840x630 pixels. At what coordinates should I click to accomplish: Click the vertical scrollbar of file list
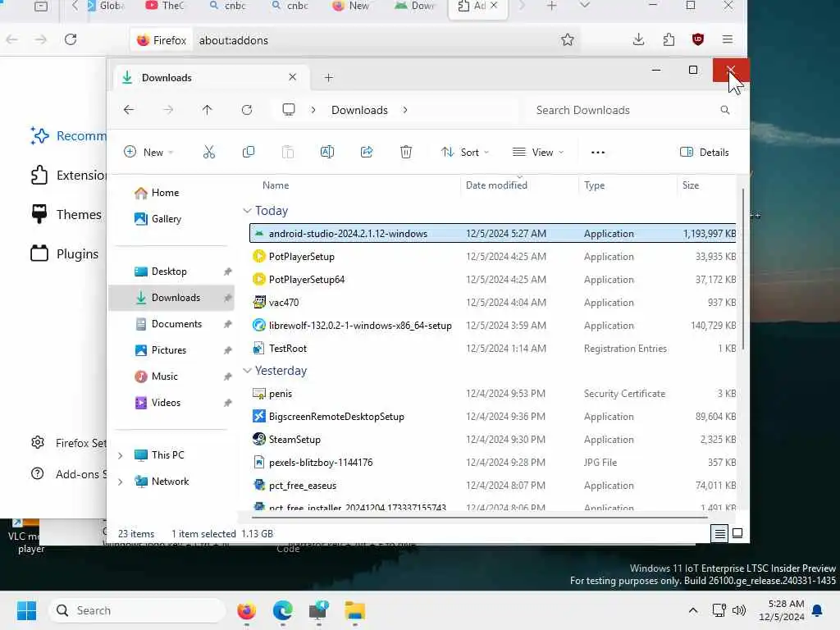(x=743, y=268)
